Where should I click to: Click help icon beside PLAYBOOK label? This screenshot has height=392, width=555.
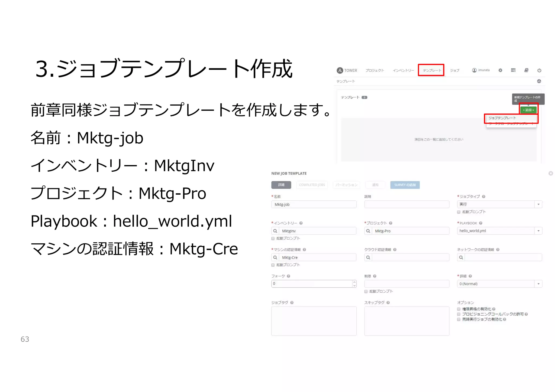pyautogui.click(x=480, y=223)
